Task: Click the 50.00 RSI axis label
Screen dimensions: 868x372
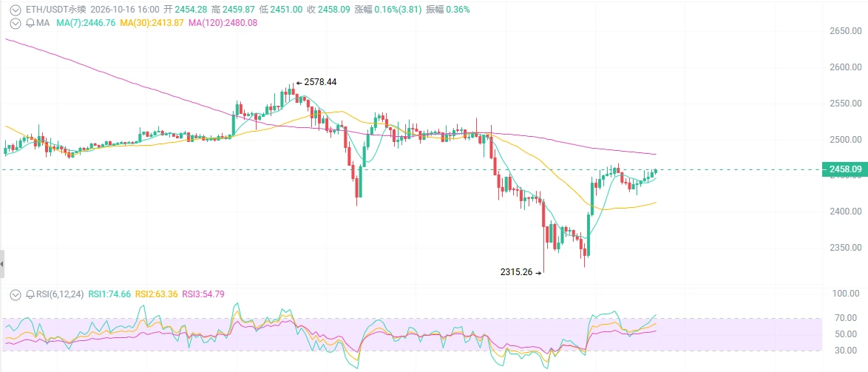Action: coord(847,334)
